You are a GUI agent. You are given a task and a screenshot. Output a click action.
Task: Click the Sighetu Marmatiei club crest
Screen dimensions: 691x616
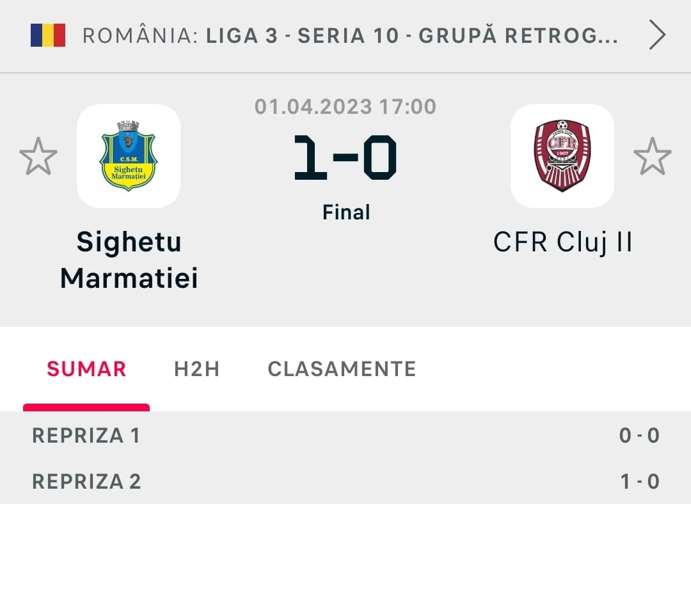[x=129, y=156]
